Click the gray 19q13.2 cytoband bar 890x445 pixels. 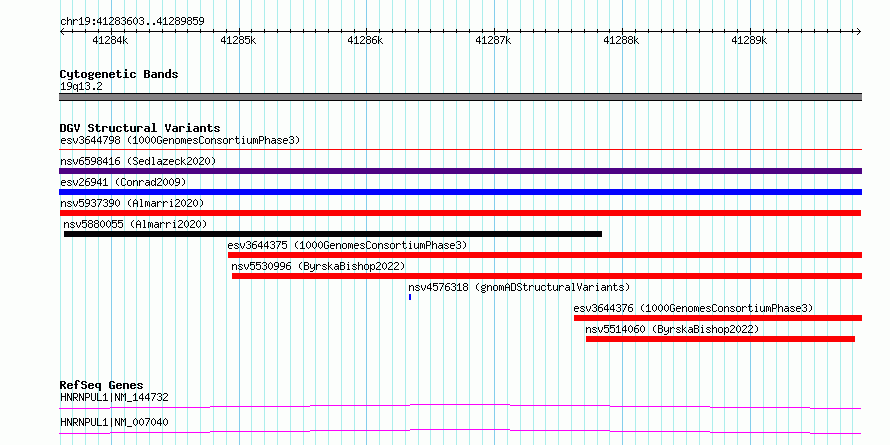click(x=460, y=97)
